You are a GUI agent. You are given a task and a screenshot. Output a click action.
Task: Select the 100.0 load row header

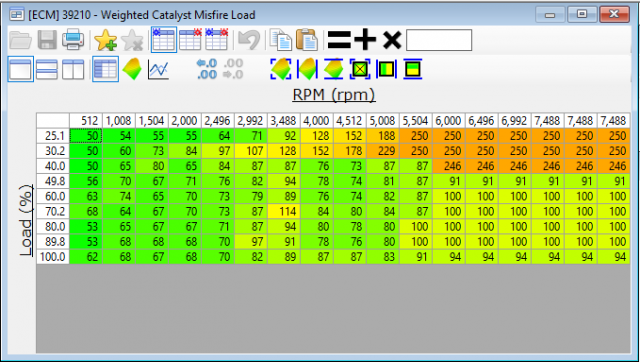(53, 257)
